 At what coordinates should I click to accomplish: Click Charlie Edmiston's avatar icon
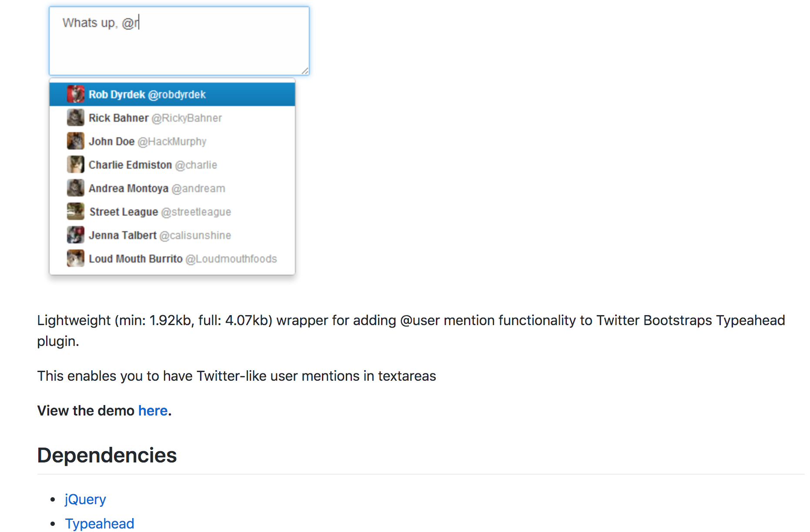click(x=75, y=165)
